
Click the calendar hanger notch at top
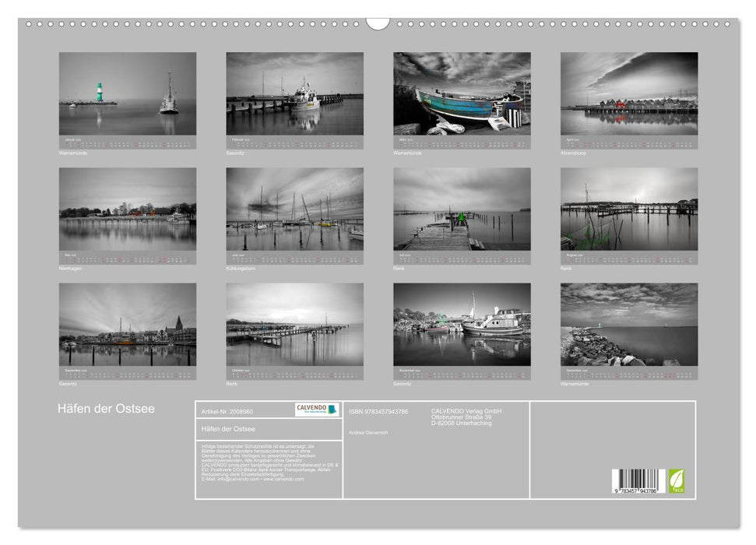[x=378, y=23]
